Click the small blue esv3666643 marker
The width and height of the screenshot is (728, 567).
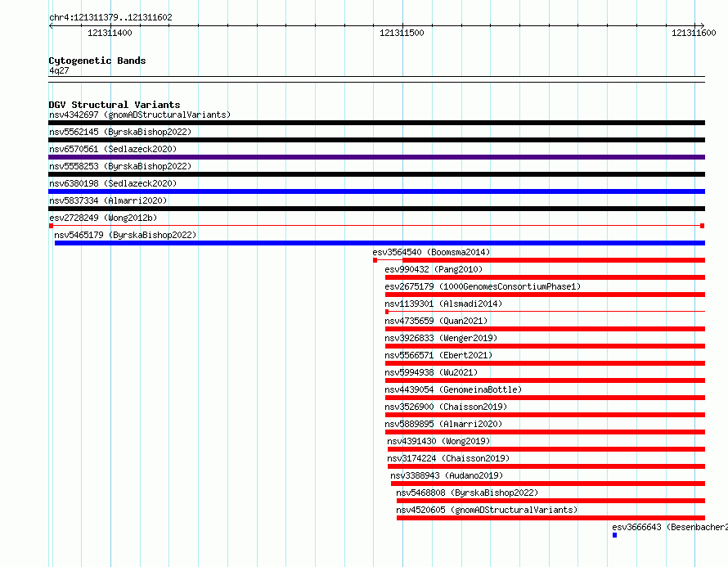(x=615, y=535)
